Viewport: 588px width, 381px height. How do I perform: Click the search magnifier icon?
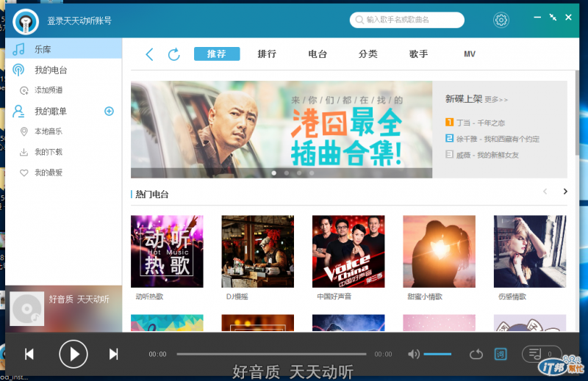pos(359,20)
